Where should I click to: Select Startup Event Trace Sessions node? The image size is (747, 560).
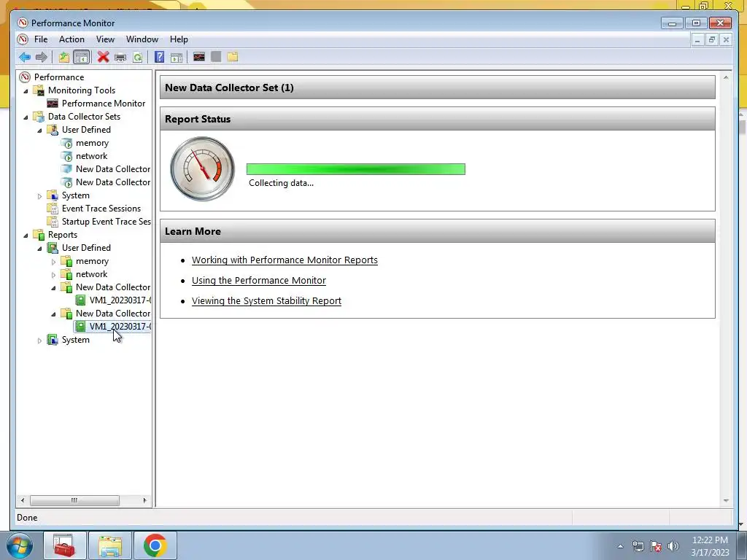click(x=106, y=222)
